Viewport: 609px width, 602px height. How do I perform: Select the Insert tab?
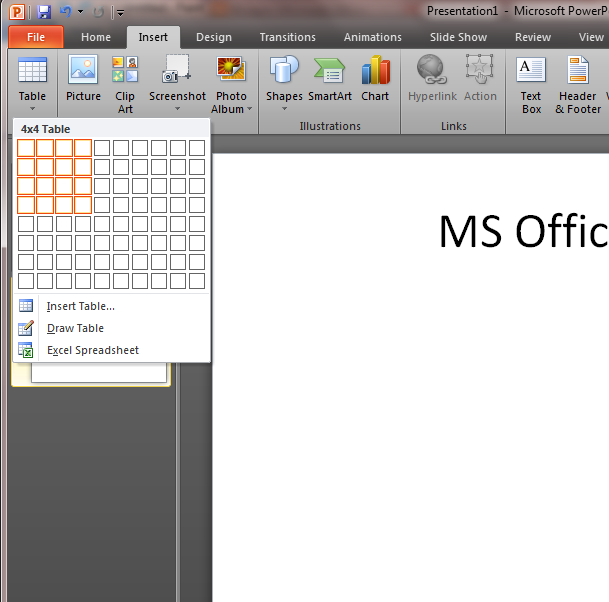tap(153, 37)
